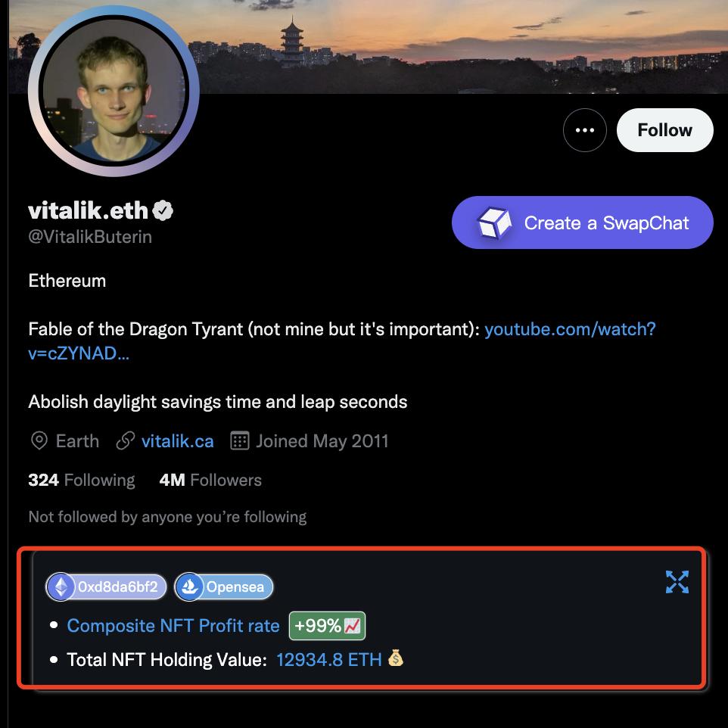
Task: Open Vitalik's profile picture
Action: coord(114,90)
